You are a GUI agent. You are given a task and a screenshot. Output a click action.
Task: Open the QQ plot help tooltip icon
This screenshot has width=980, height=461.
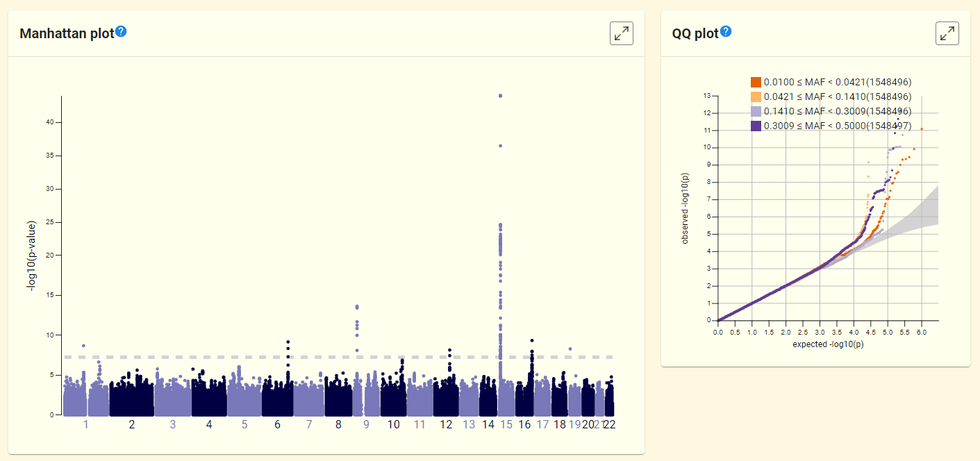(726, 31)
